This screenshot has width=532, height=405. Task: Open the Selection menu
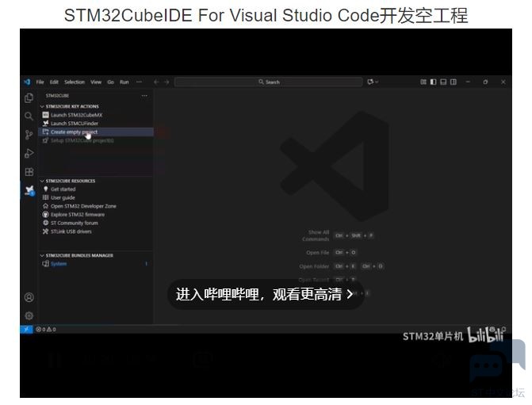tap(75, 82)
